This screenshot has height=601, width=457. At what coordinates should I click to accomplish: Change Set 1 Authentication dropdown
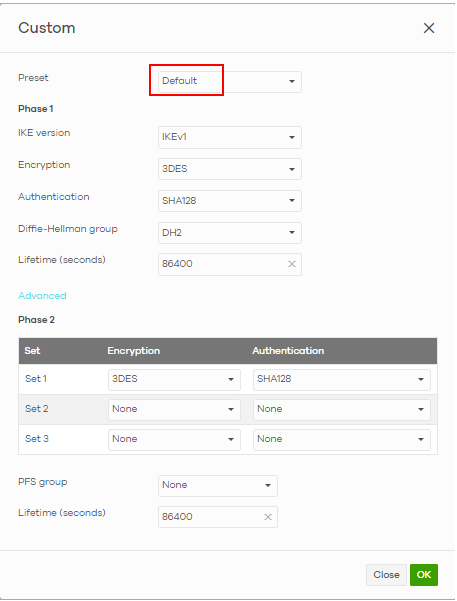342,379
